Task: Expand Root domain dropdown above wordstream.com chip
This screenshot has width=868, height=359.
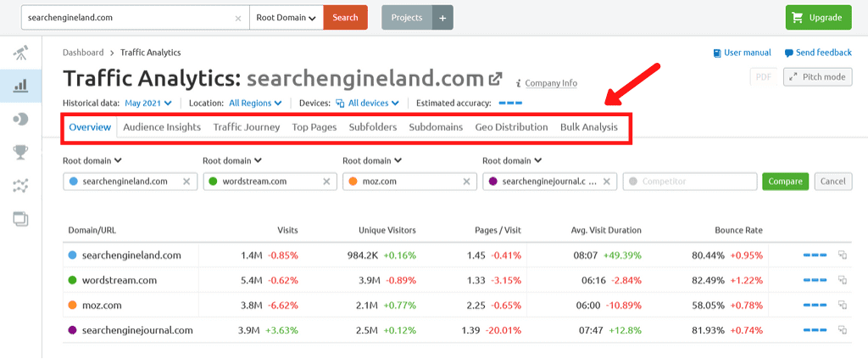Action: (x=232, y=160)
